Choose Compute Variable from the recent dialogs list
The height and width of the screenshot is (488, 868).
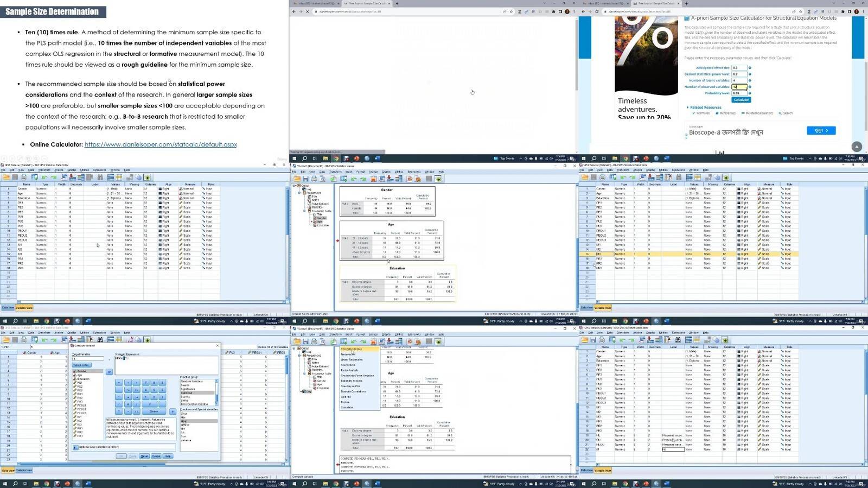[x=359, y=349]
